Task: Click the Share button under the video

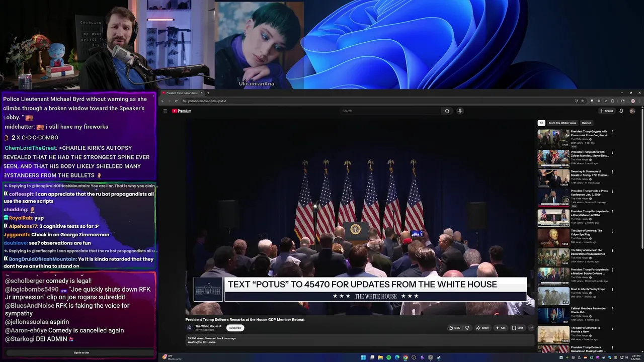Action: click(x=482, y=328)
